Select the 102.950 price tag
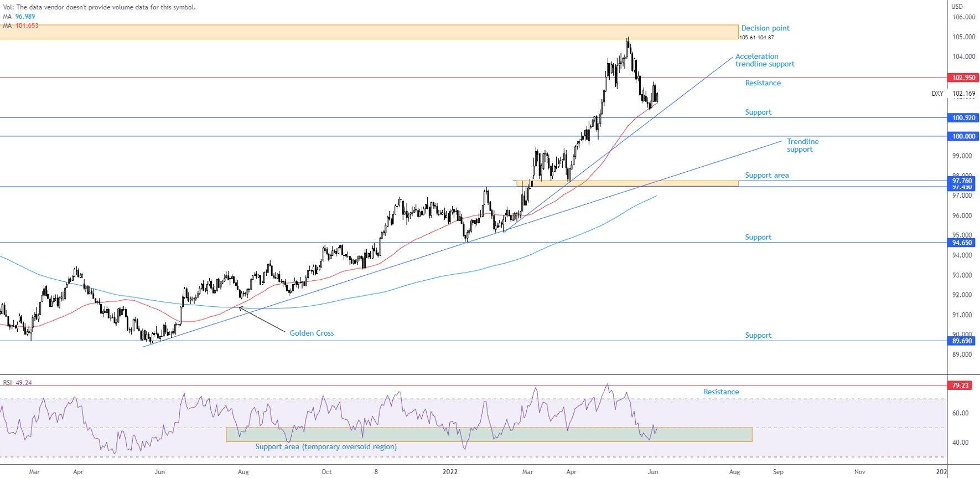Image resolution: width=980 pixels, height=478 pixels. [963, 78]
